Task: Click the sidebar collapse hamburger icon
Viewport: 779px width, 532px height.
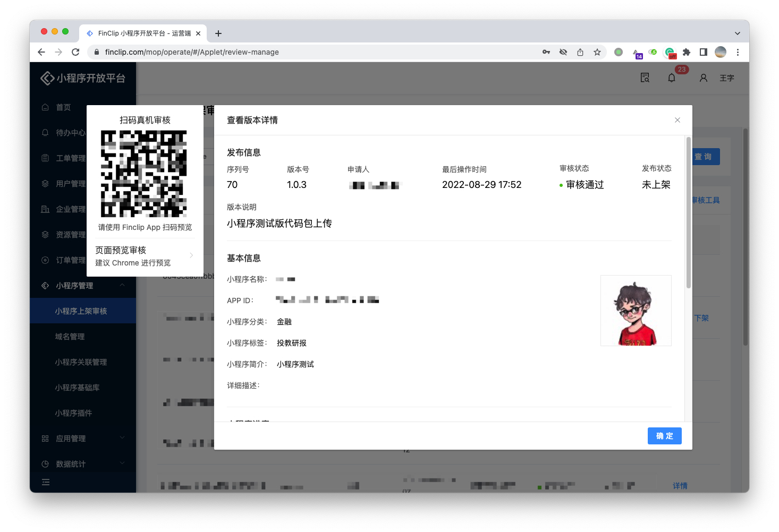Action: [46, 482]
